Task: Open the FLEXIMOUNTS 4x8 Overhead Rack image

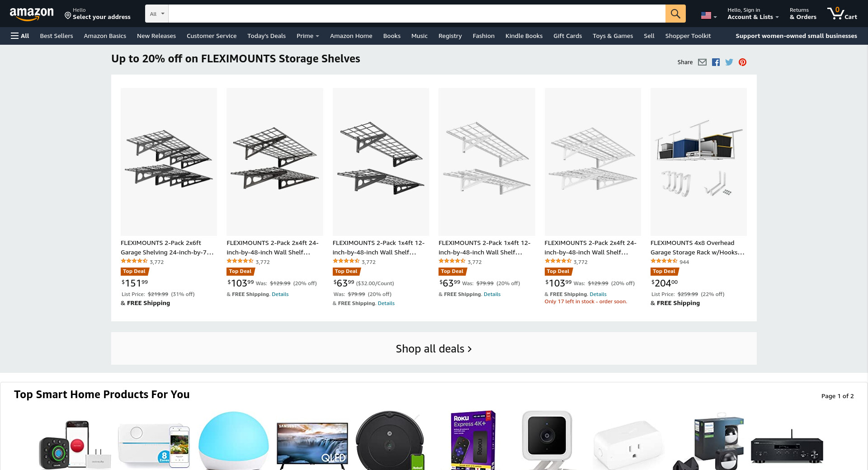Action: click(698, 162)
